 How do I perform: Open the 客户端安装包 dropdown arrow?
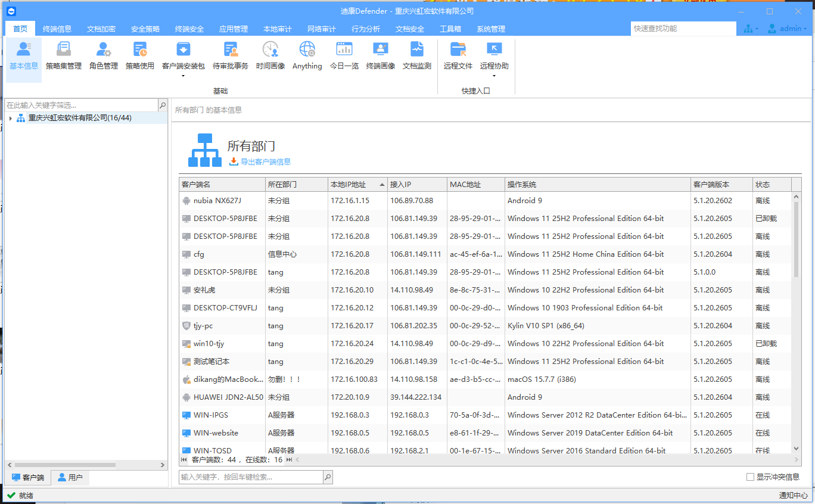tap(183, 76)
